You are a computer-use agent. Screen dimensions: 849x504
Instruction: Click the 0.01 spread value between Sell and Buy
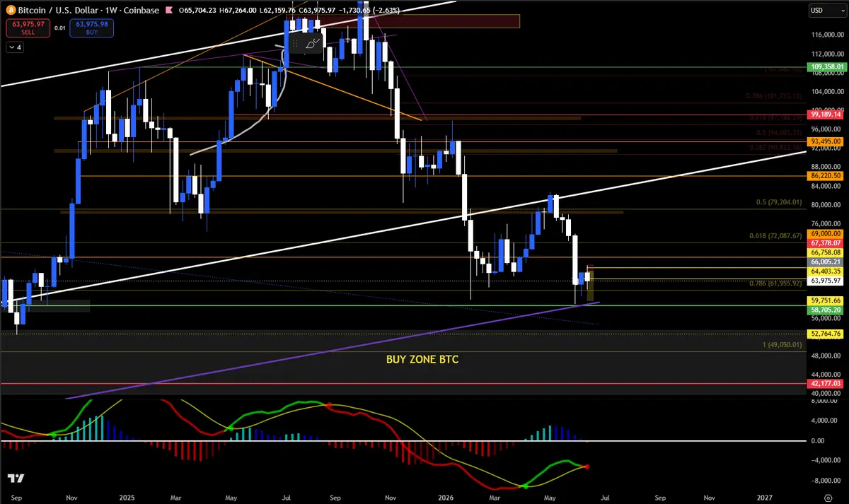tap(59, 28)
